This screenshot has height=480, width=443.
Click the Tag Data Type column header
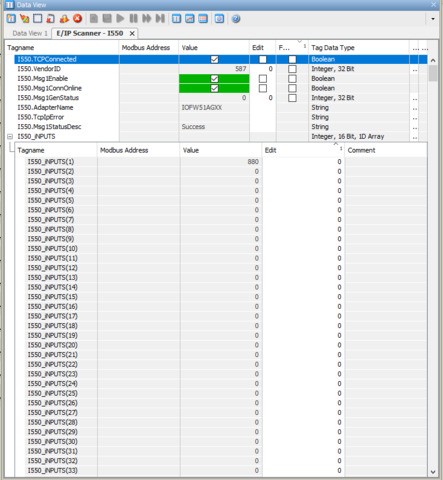[359, 48]
